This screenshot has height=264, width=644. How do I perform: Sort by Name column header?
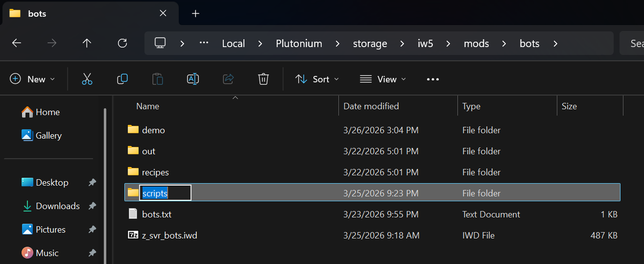tap(148, 106)
